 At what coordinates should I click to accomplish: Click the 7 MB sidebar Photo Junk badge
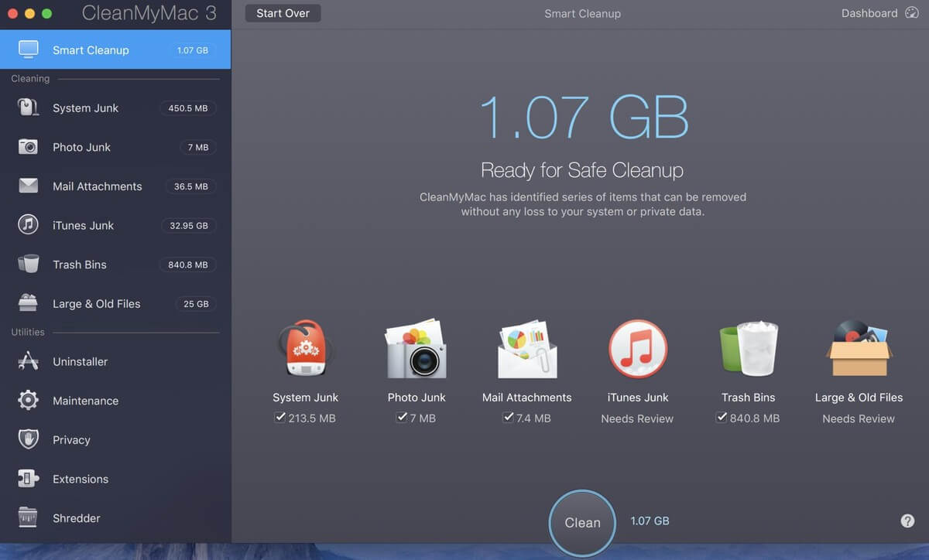pyautogui.click(x=197, y=147)
